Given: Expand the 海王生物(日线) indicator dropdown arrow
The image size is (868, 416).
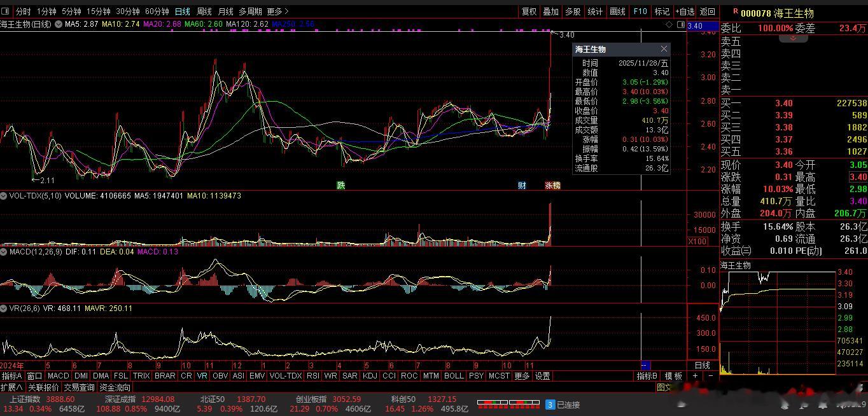Looking at the screenshot, I should click(59, 24).
